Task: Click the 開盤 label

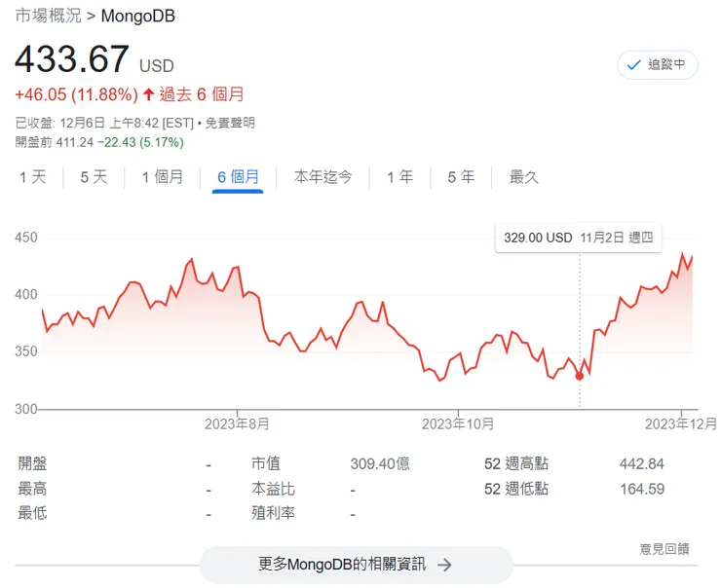Action: (33, 464)
